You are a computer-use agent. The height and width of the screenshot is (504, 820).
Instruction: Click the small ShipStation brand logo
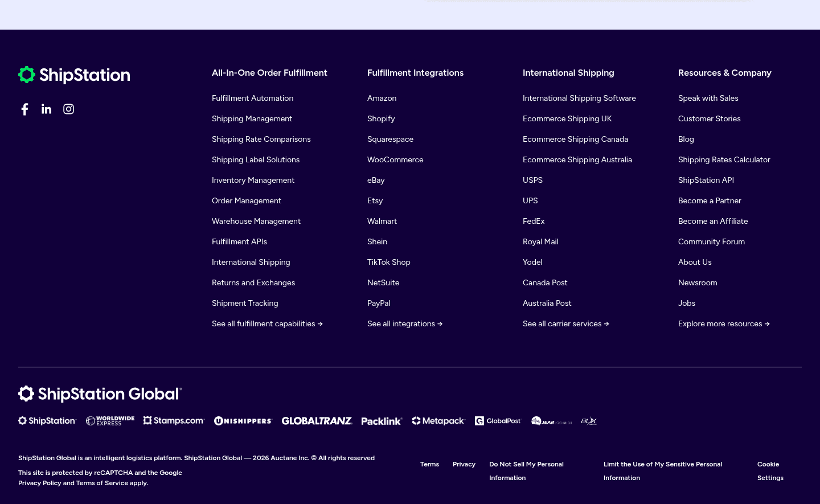coord(47,421)
